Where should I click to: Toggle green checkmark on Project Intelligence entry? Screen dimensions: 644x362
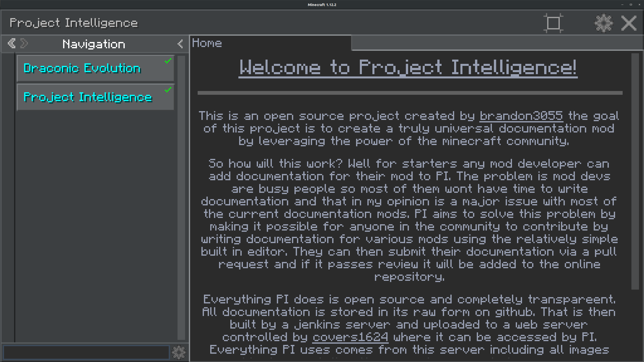pos(168,90)
